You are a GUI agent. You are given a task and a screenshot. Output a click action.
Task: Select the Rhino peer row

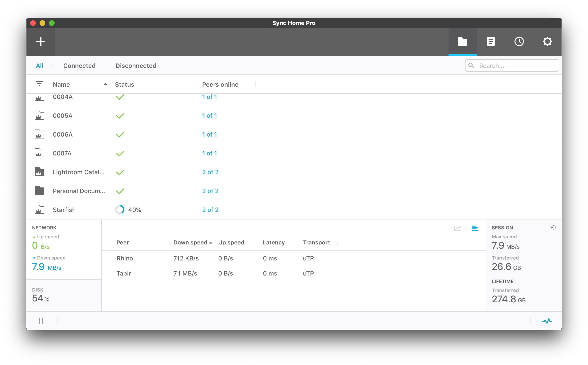click(294, 259)
